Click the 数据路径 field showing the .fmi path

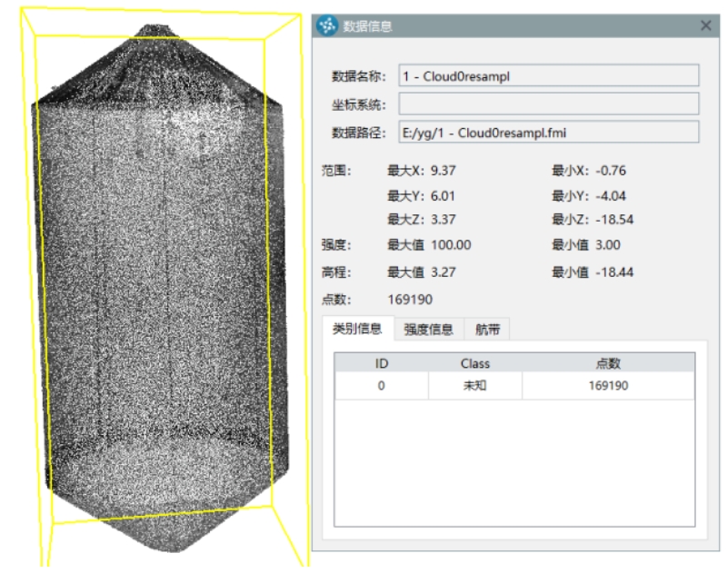[548, 133]
